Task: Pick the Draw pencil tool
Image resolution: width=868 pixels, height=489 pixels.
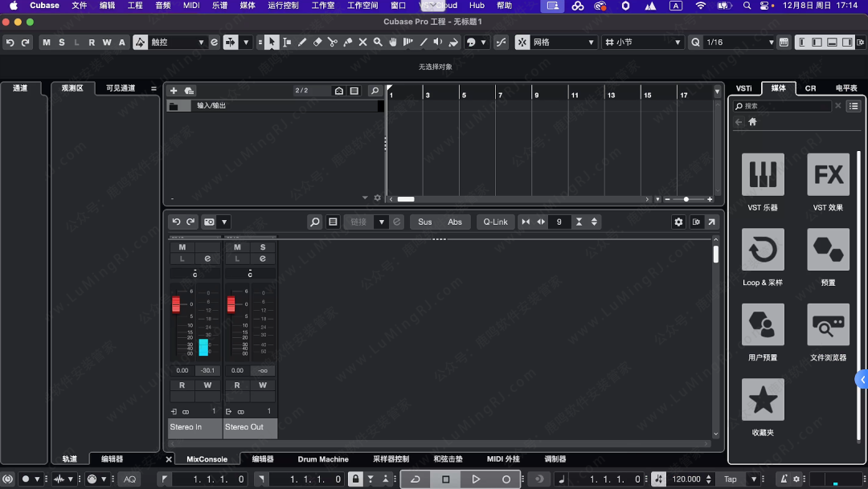Action: 302,43
